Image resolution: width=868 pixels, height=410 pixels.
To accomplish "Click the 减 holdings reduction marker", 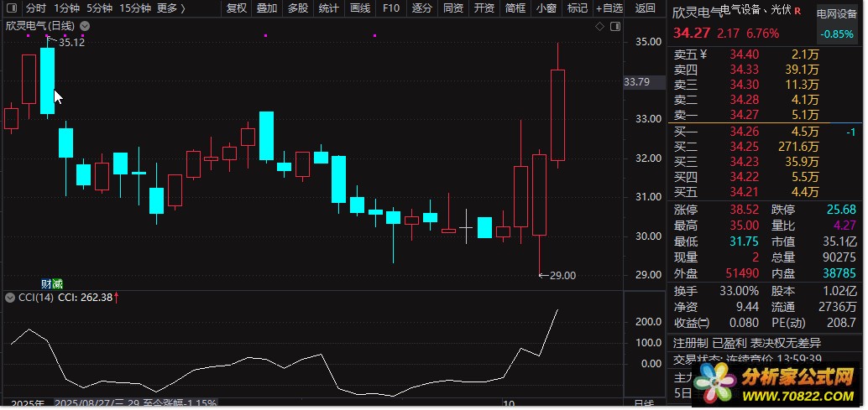I will (58, 284).
